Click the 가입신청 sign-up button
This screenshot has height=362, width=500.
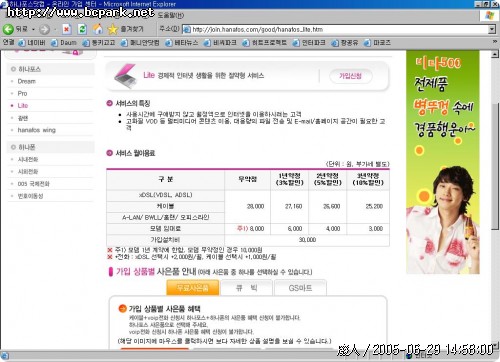[x=351, y=76]
